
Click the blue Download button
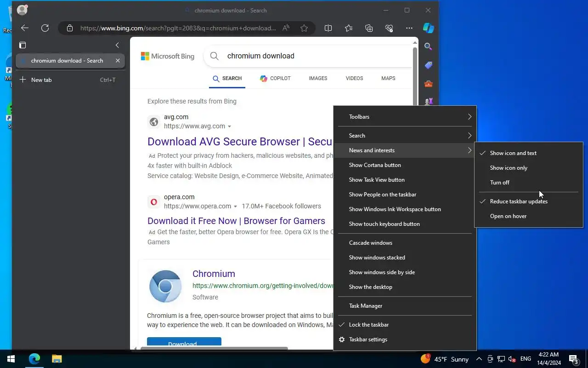click(184, 343)
